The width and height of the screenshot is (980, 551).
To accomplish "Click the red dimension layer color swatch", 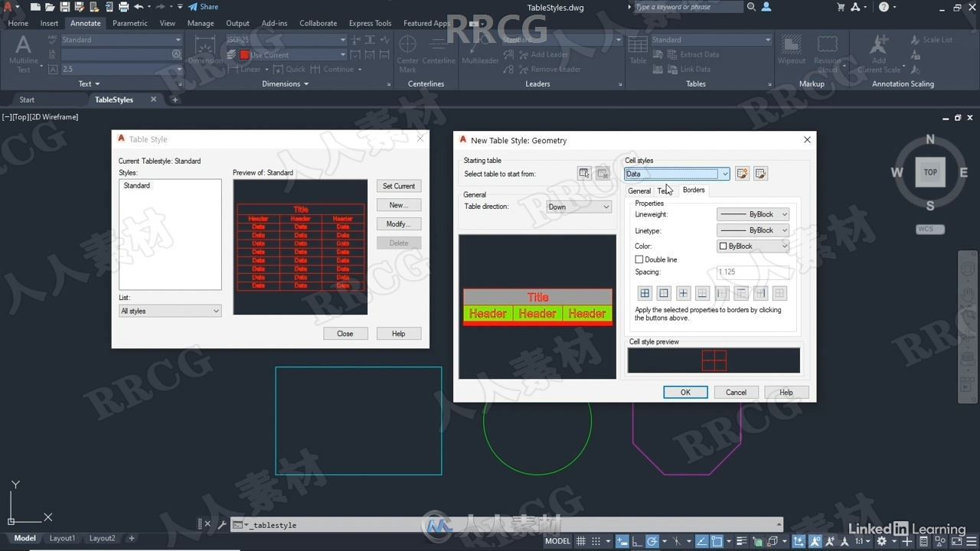I will click(244, 54).
